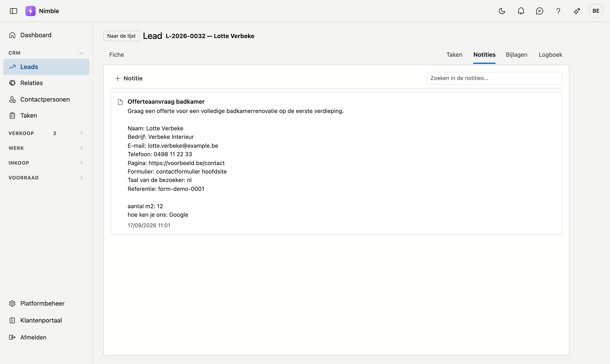
Task: Click the lotte.verbeke@example.be email text
Action: [183, 146]
